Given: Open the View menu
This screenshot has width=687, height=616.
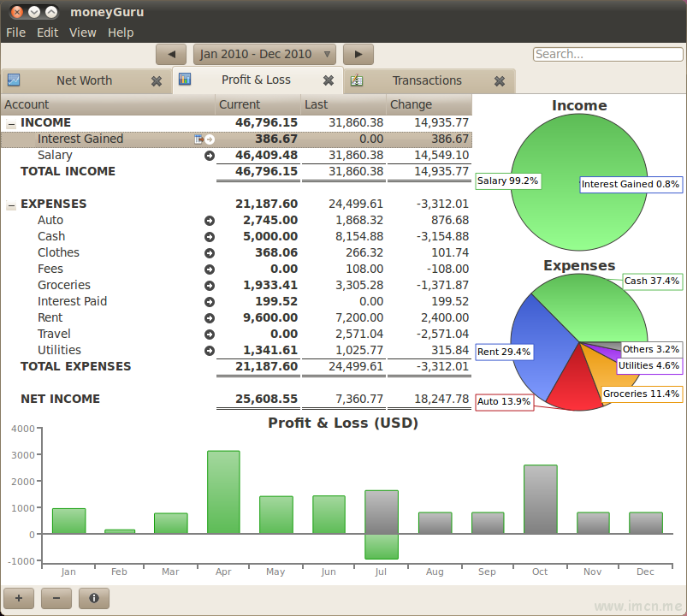Looking at the screenshot, I should 83,33.
